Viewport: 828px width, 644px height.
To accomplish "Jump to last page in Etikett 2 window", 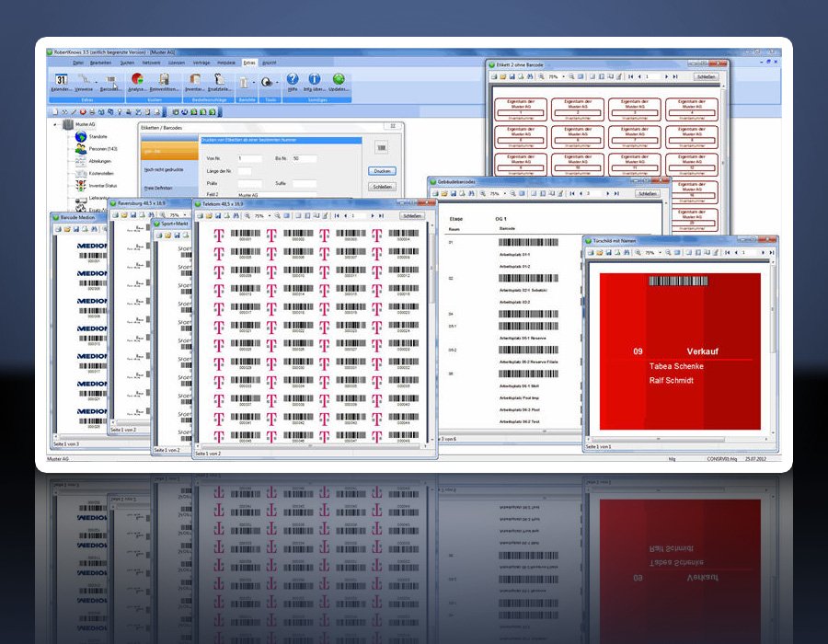I will pos(675,76).
